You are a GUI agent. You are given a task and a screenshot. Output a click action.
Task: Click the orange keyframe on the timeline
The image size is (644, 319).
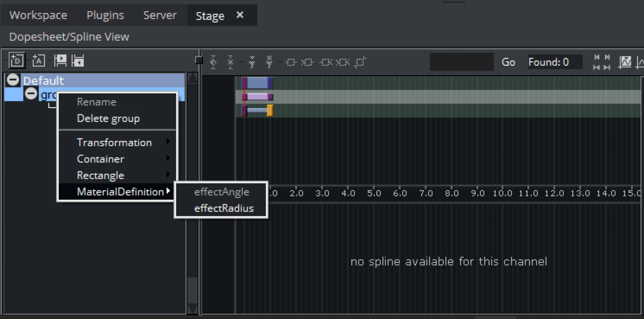click(270, 111)
